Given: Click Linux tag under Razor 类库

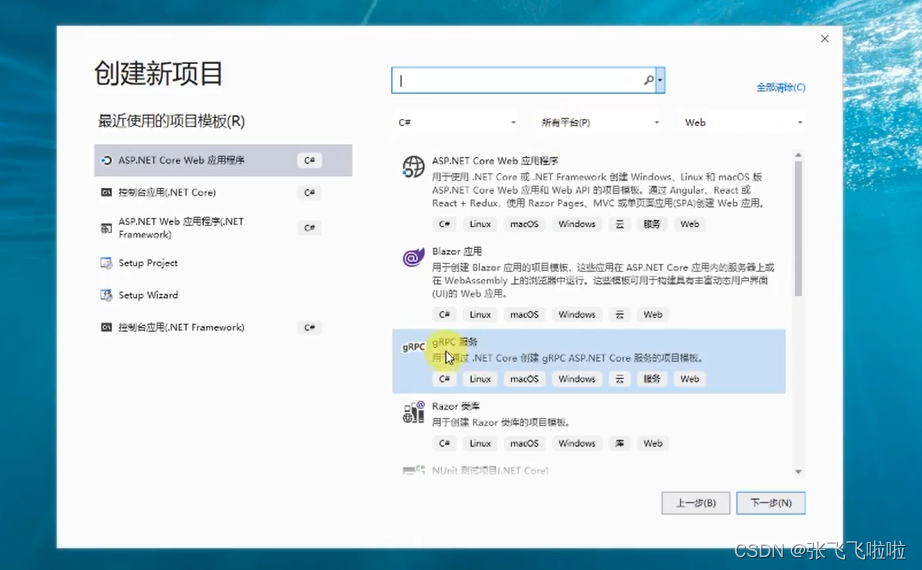Looking at the screenshot, I should 480,444.
